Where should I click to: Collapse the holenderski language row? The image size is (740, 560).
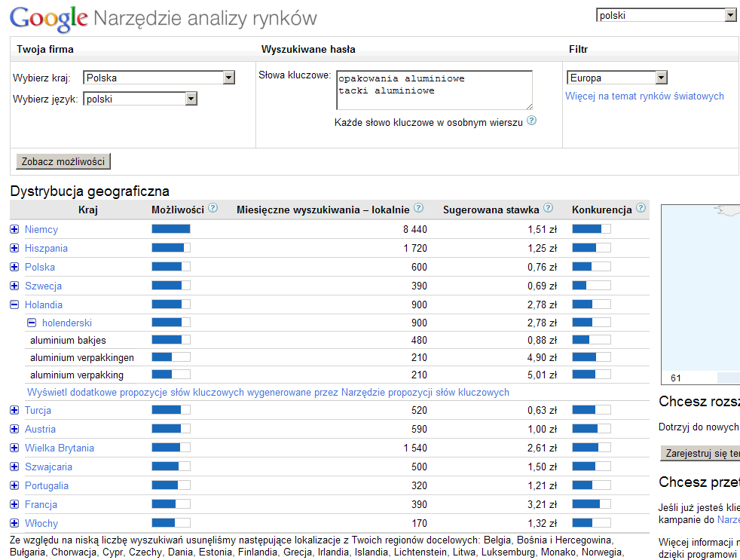click(32, 323)
